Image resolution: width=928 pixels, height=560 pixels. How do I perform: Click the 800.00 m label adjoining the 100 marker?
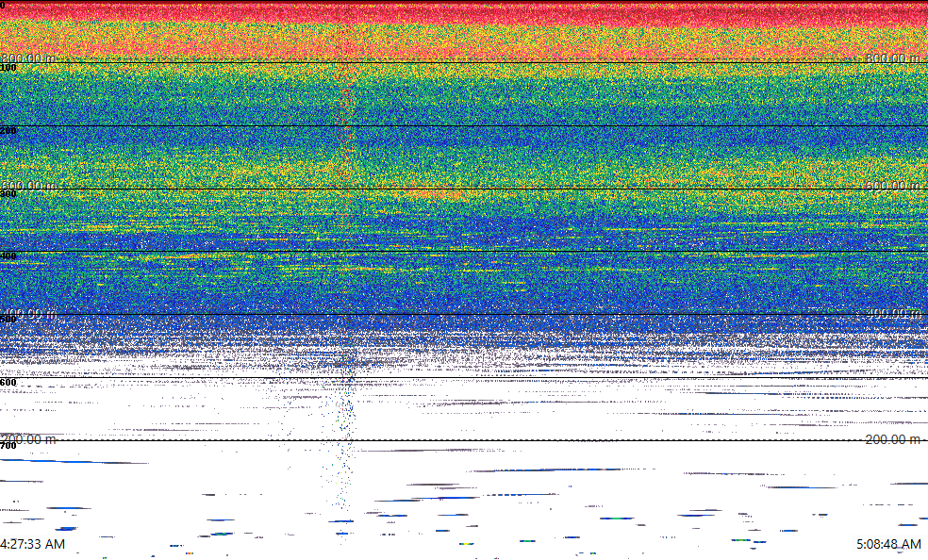(x=29, y=58)
